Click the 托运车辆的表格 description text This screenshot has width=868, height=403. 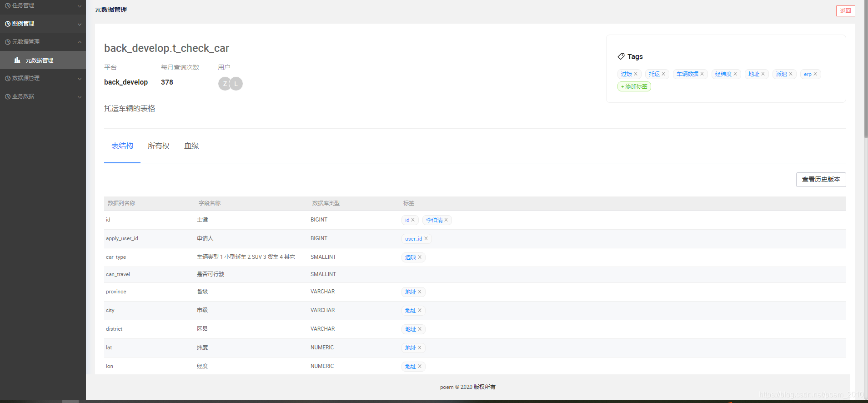130,109
